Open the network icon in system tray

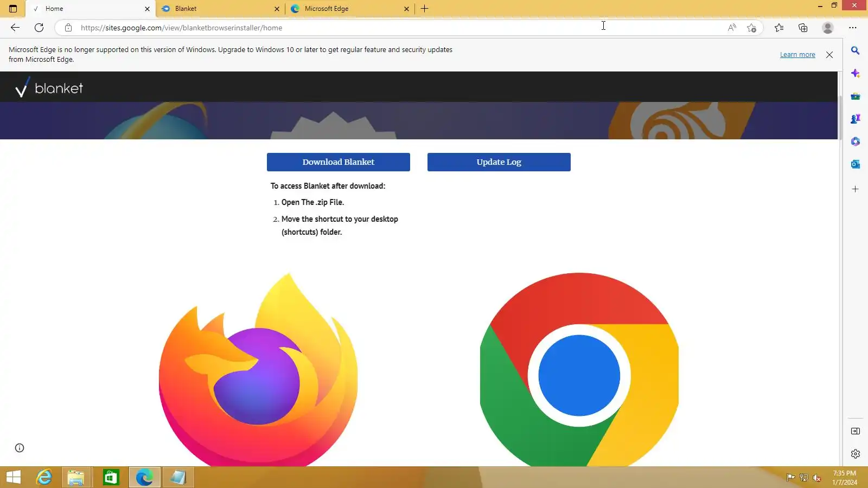pyautogui.click(x=804, y=478)
